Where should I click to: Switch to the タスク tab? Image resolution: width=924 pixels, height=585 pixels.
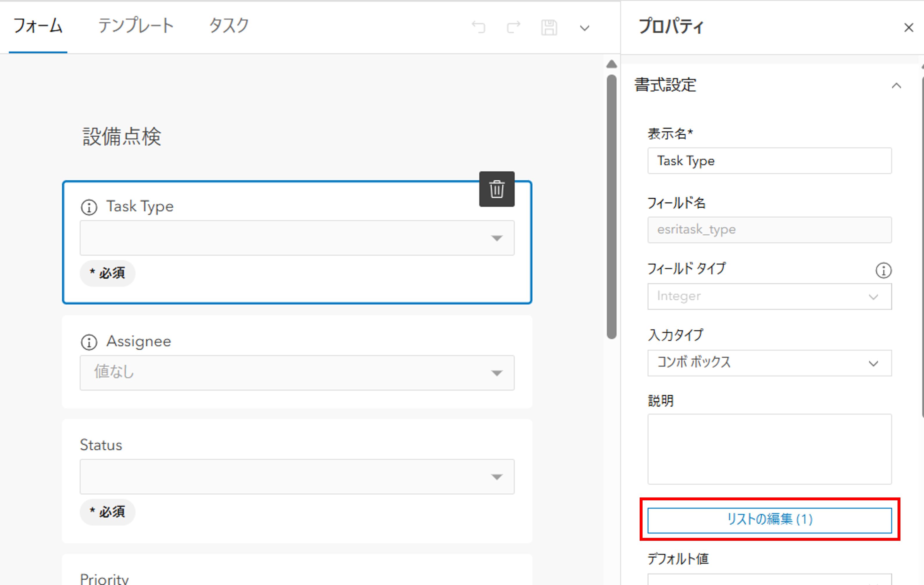pyautogui.click(x=229, y=26)
